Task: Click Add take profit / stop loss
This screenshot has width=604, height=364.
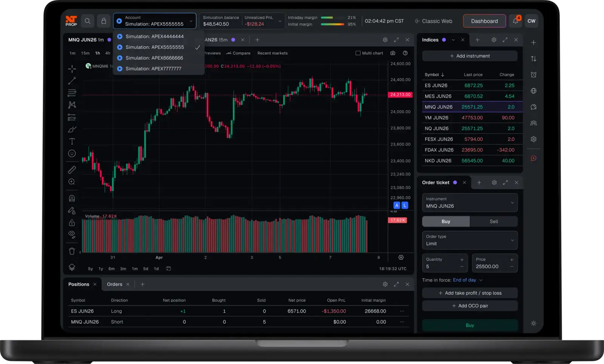Action: tap(470, 293)
